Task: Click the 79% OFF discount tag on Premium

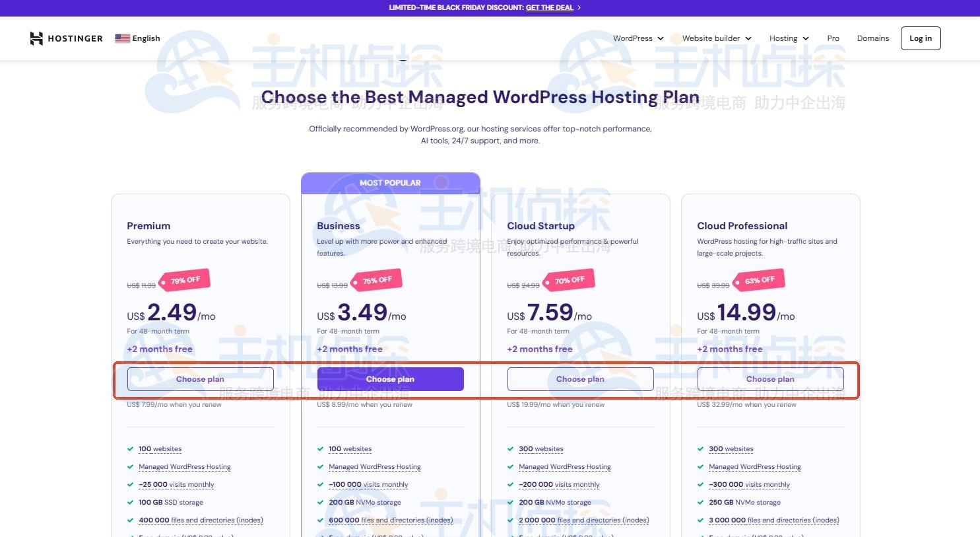Action: (185, 279)
